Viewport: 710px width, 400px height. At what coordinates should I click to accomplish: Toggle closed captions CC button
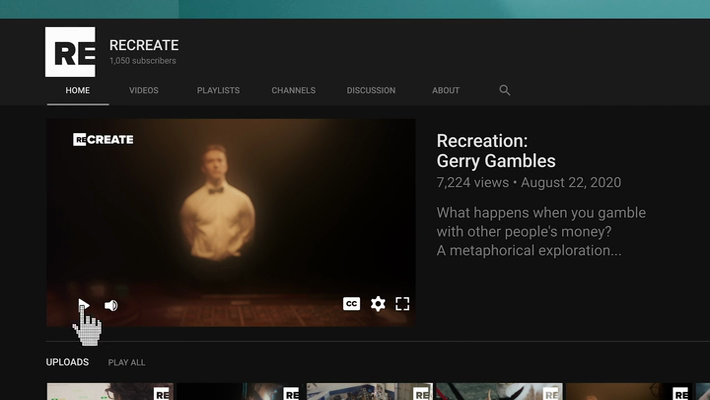[x=351, y=304]
